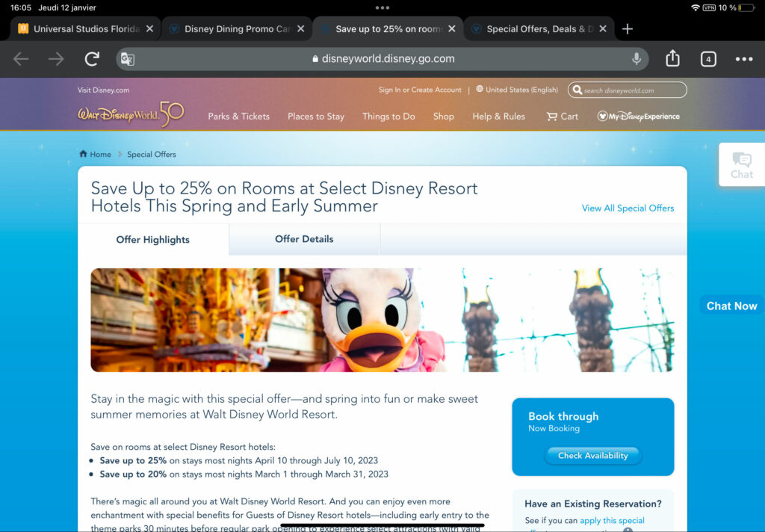Image resolution: width=765 pixels, height=532 pixels.
Task: Close the Disney Dining Promo tab
Action: [x=301, y=29]
